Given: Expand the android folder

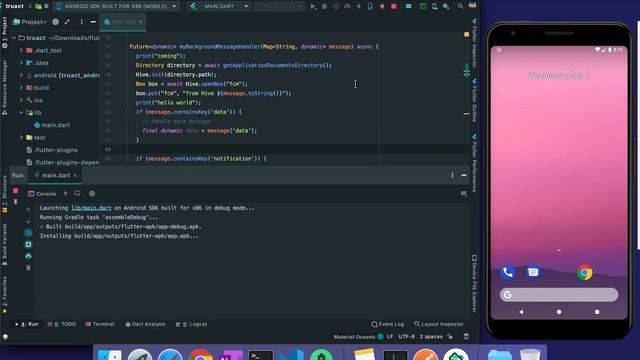Looking at the screenshot, I should (21, 75).
